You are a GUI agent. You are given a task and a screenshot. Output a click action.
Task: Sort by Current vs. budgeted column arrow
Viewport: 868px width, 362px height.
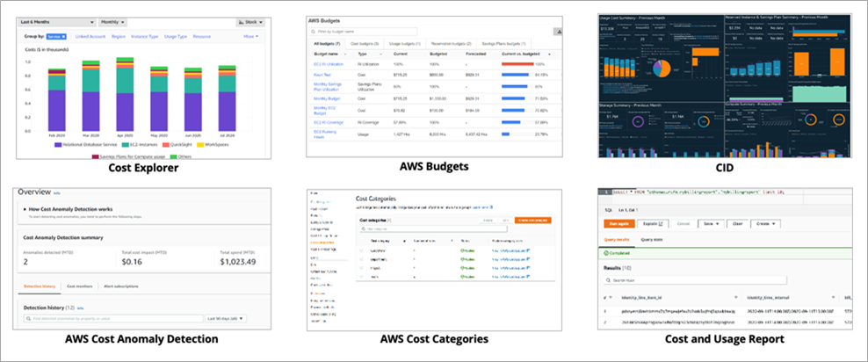coord(550,54)
